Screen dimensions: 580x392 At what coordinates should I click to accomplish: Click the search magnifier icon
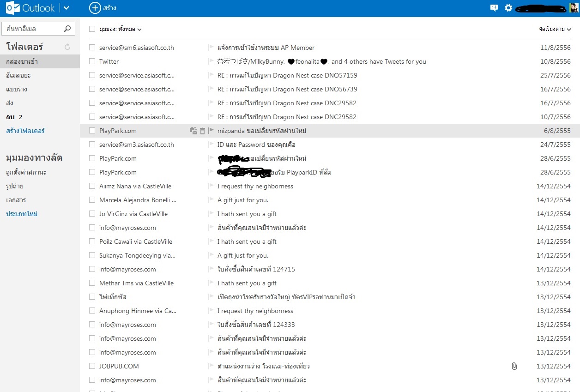point(67,29)
